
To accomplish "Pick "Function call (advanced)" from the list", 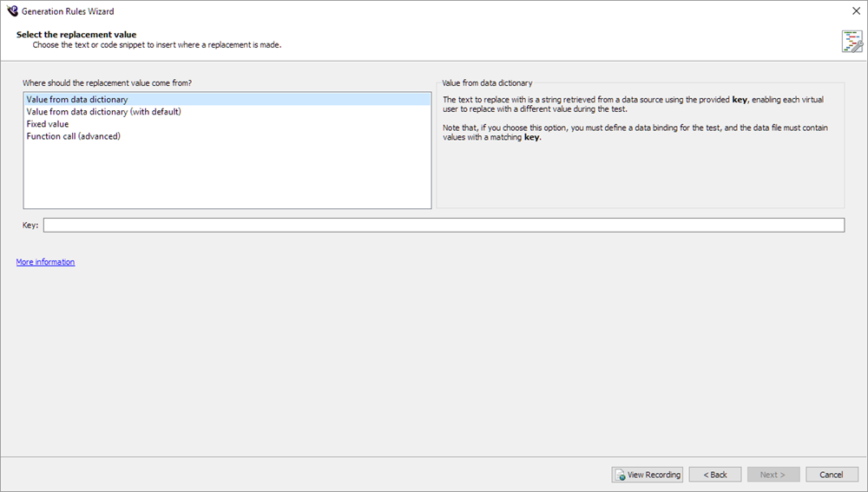I will pyautogui.click(x=73, y=136).
